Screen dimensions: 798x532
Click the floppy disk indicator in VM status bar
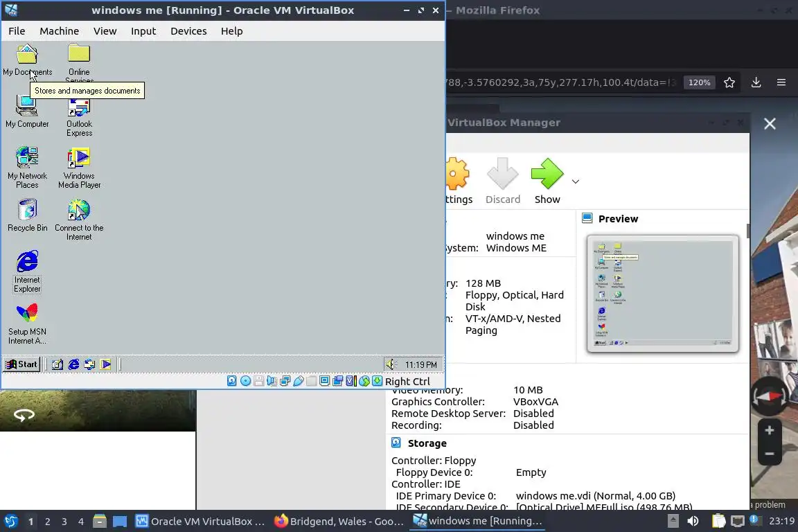pyautogui.click(x=258, y=381)
